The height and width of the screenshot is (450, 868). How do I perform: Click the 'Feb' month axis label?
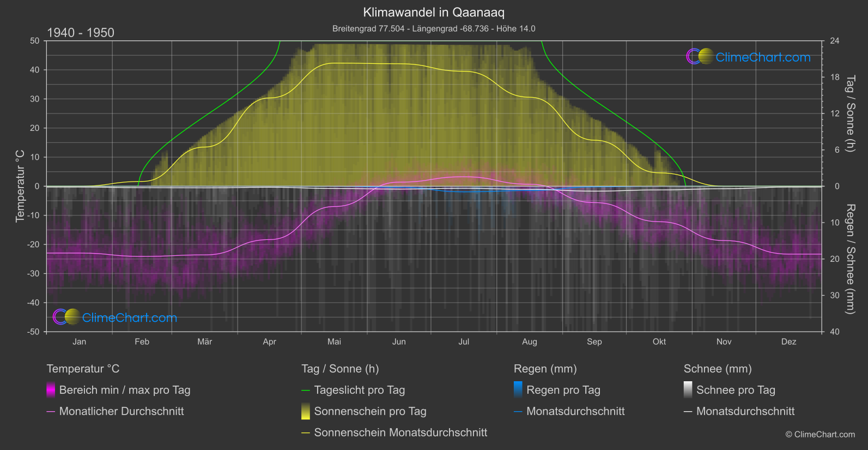coord(142,341)
